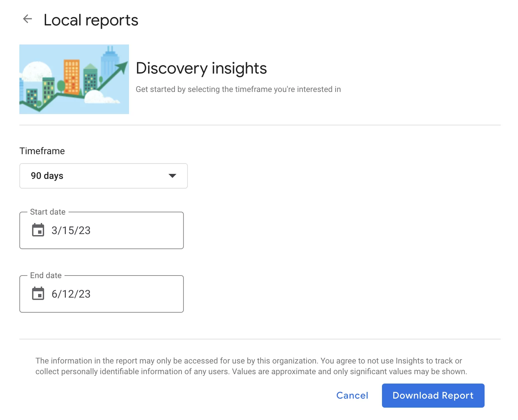This screenshot has height=420, width=518.
Task: Click the Start date calendar icon
Action: coord(38,230)
